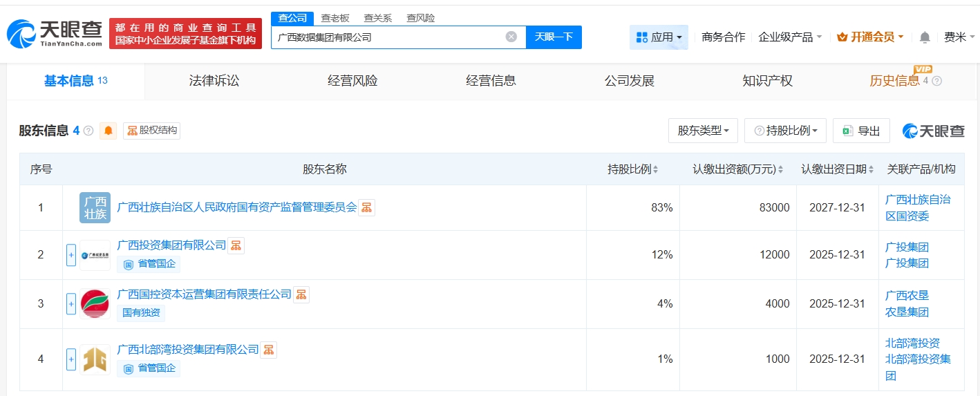
Task: Click the 广西壮族 shareholder logo
Action: [x=95, y=207]
